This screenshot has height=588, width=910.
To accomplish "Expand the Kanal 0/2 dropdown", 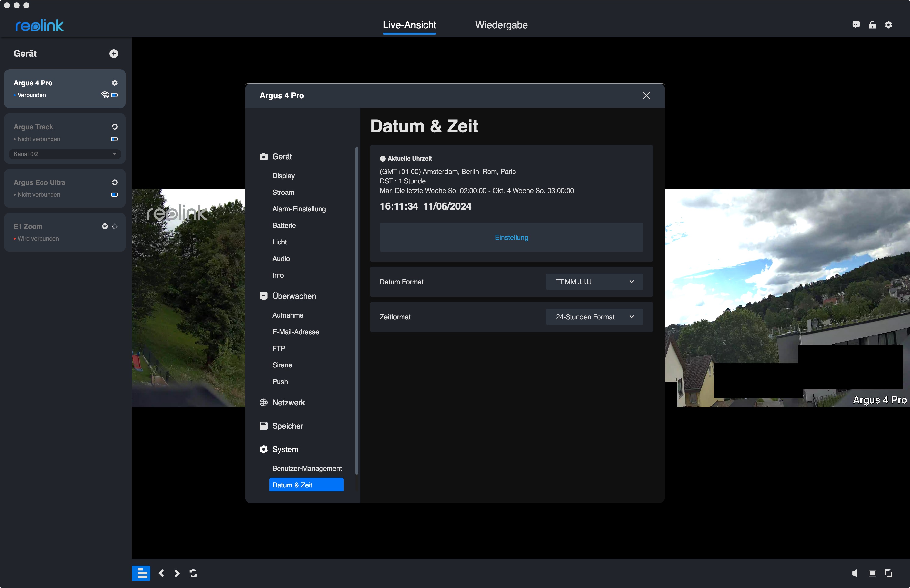I will (64, 154).
